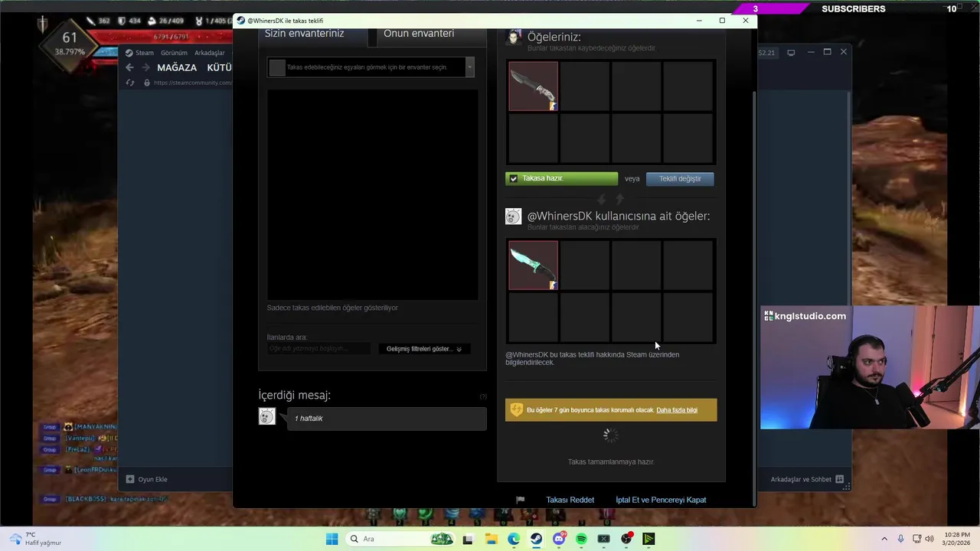The height and width of the screenshot is (551, 980).
Task: Click the report flag icon
Action: pyautogui.click(x=521, y=500)
